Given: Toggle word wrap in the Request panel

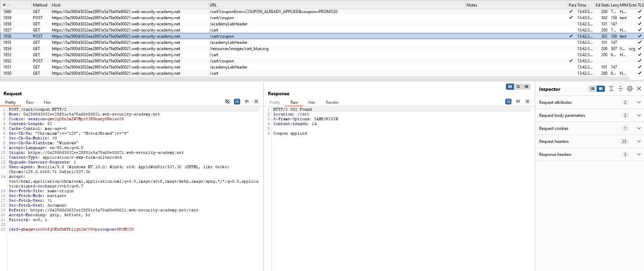Looking at the screenshot, I should click(237, 101).
